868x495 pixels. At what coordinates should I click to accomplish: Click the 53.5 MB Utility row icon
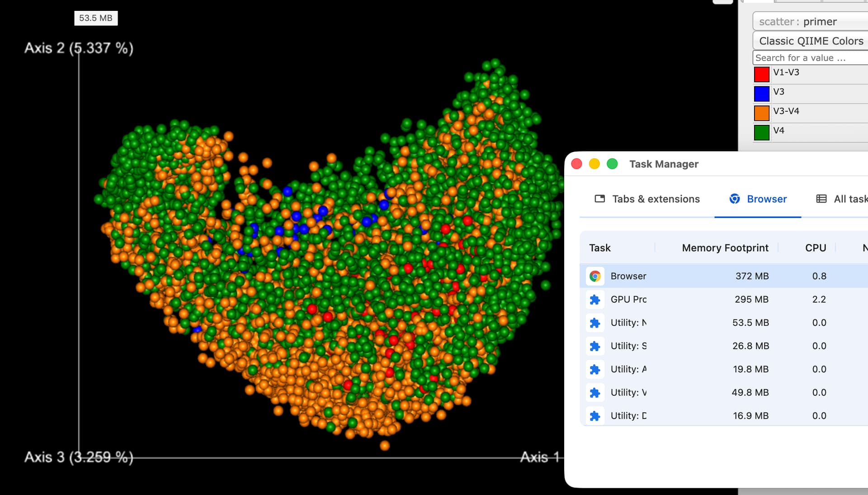click(595, 323)
